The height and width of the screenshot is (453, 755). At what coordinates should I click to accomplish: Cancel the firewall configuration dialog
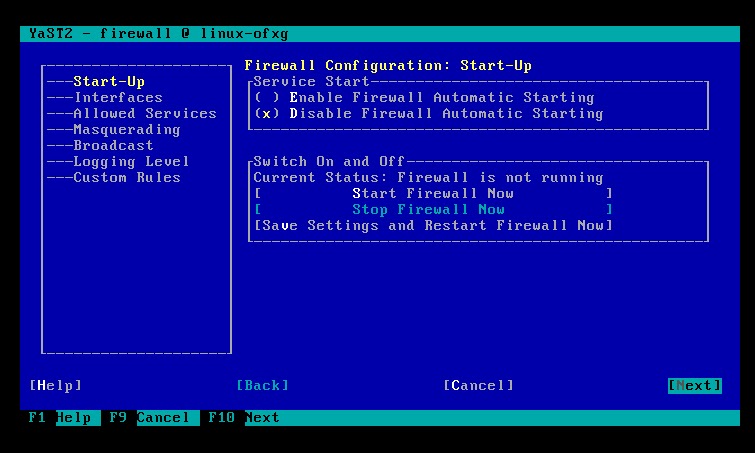pos(478,385)
